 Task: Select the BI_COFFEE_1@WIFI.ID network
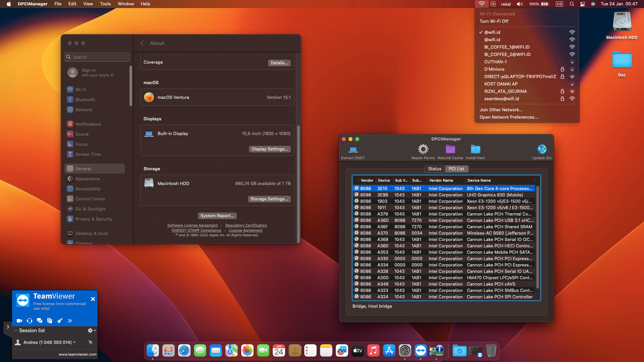click(x=507, y=47)
